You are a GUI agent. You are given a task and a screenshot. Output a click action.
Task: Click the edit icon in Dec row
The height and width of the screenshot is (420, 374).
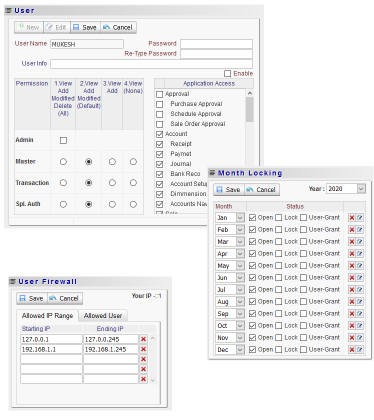pyautogui.click(x=359, y=350)
